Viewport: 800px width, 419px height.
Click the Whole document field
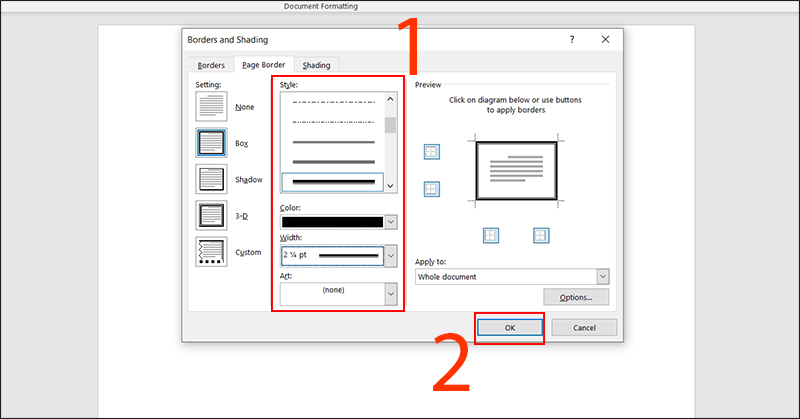coord(506,277)
